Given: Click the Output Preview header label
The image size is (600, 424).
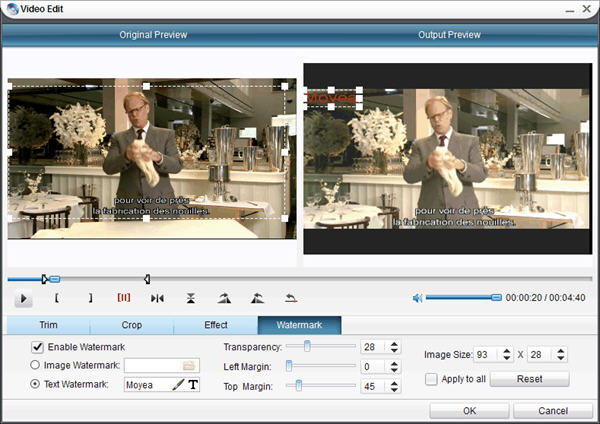Looking at the screenshot, I should (x=449, y=35).
